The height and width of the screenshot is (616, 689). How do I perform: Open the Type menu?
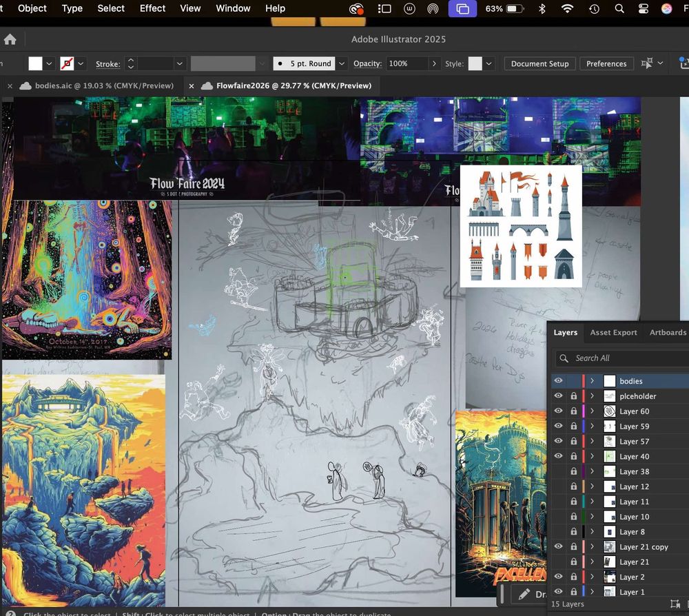tap(72, 8)
